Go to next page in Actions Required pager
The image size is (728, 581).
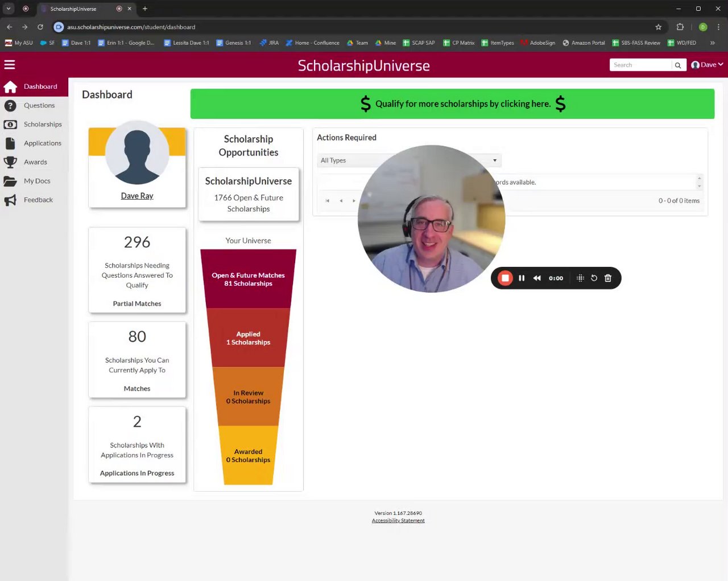point(354,200)
